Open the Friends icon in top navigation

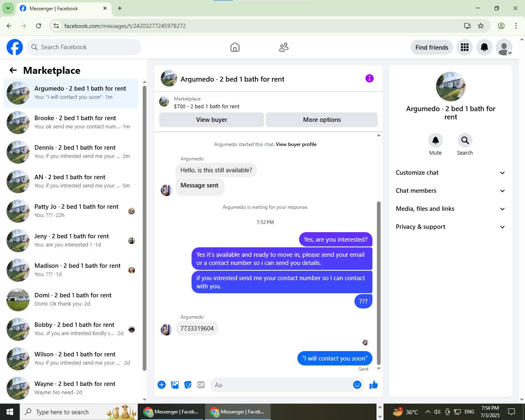coord(284,47)
